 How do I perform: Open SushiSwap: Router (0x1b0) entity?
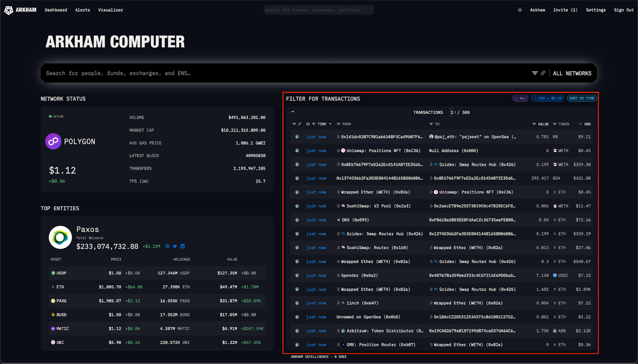point(377,248)
